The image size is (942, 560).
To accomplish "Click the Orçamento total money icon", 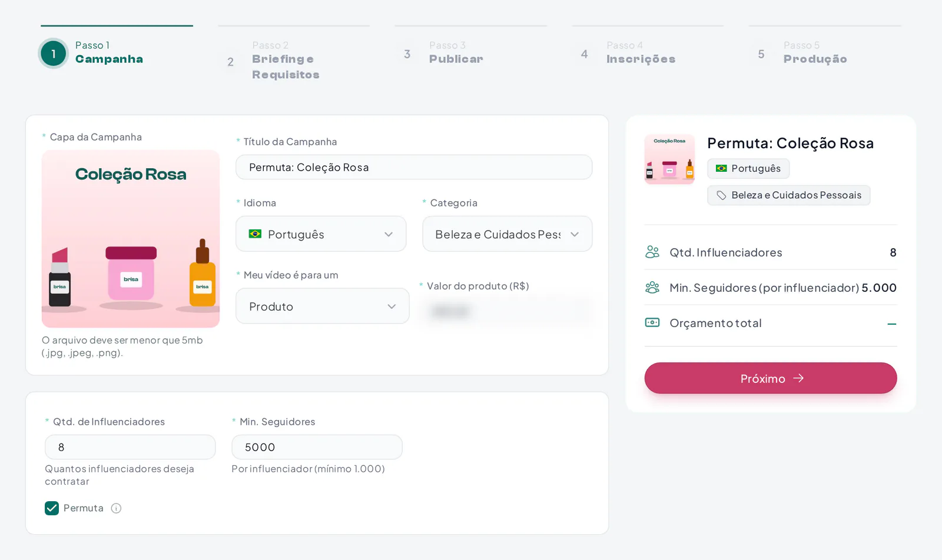I will tap(652, 323).
